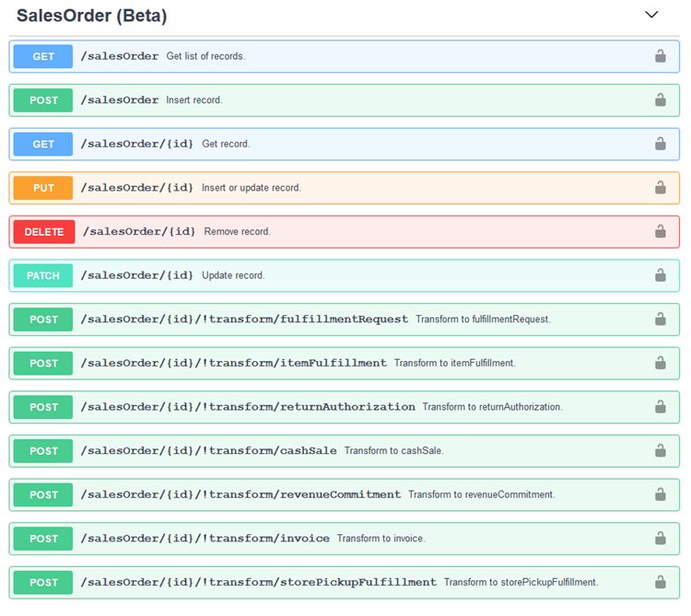Click 'Get list of records.' description
This screenshot has height=616, width=691.
point(205,56)
